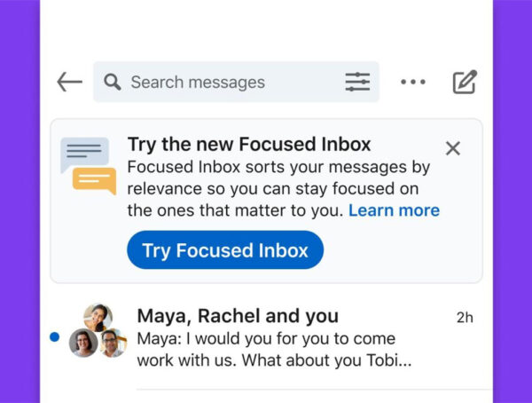Follow the Learn more link
Screen dimensions: 532x403
click(x=394, y=210)
